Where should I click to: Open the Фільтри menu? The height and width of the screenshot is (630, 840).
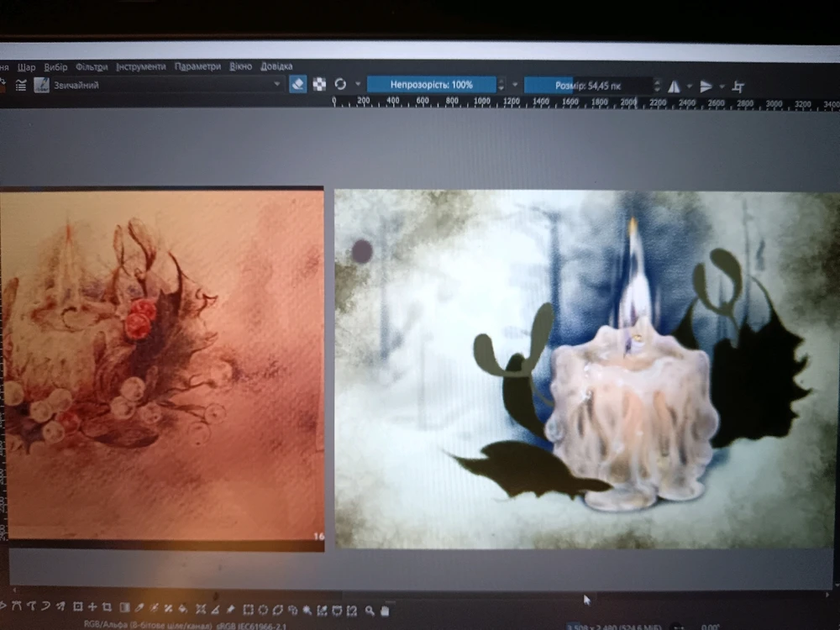point(92,66)
